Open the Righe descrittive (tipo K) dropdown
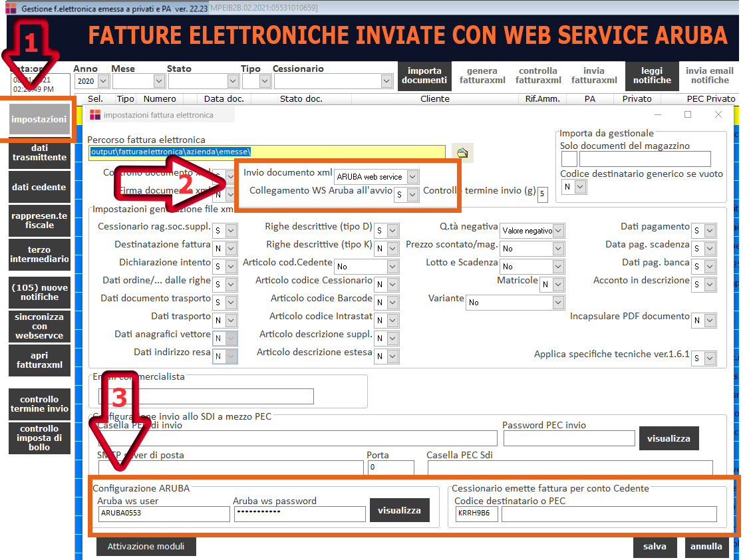Image resolution: width=743 pixels, height=560 pixels. (392, 248)
